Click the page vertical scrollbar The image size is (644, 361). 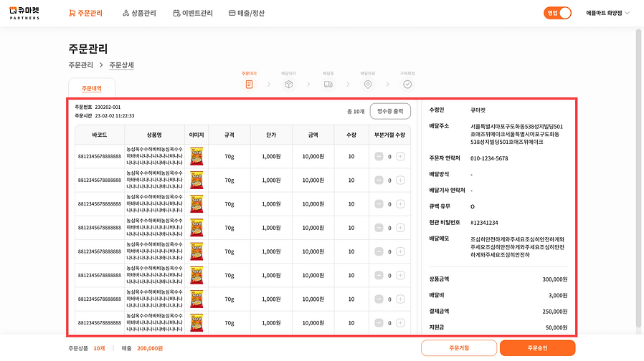pyautogui.click(x=639, y=178)
